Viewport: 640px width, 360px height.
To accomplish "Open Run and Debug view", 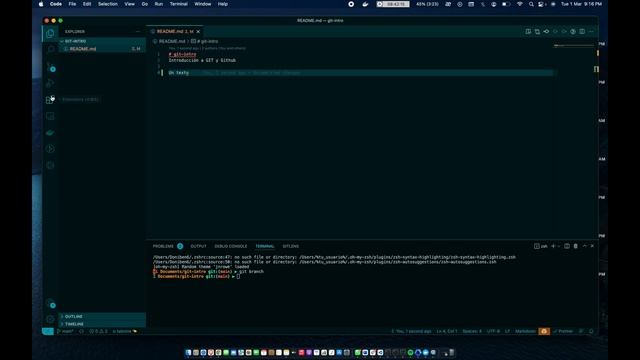I will [x=50, y=83].
